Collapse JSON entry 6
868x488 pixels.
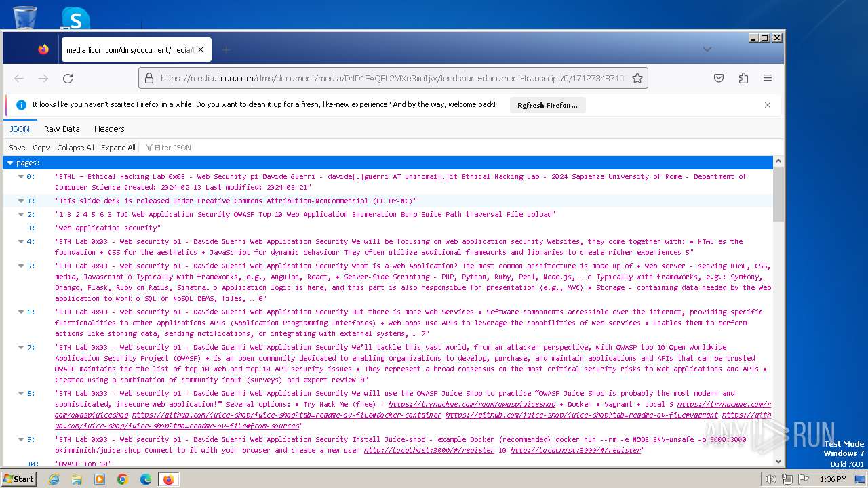point(21,312)
